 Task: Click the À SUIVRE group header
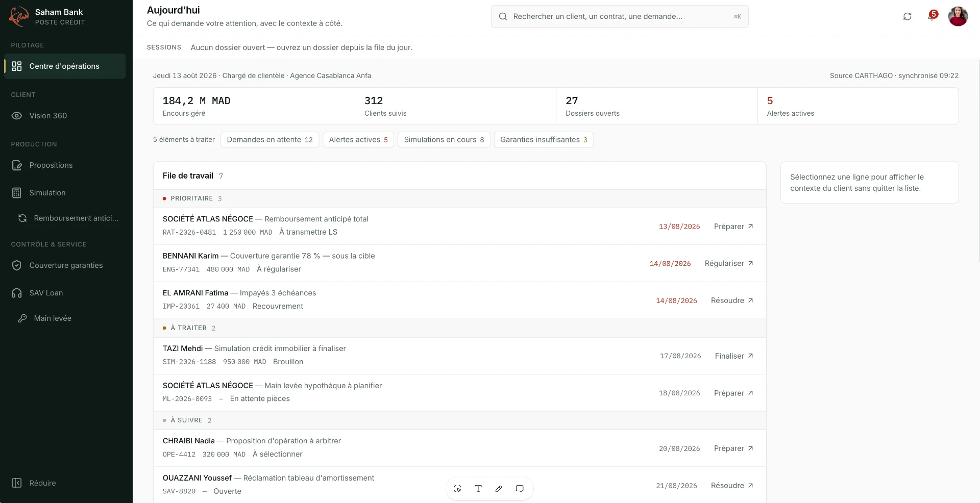[459, 420]
